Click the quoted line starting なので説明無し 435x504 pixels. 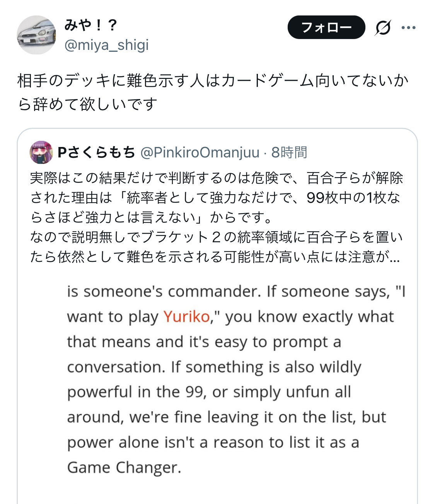[217, 237]
